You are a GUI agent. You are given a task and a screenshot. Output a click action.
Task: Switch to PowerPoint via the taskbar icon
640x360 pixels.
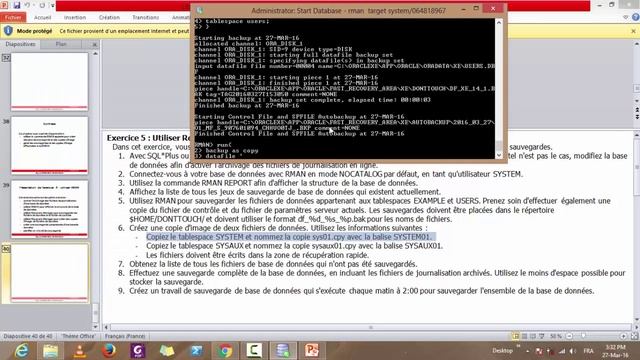pos(311,351)
